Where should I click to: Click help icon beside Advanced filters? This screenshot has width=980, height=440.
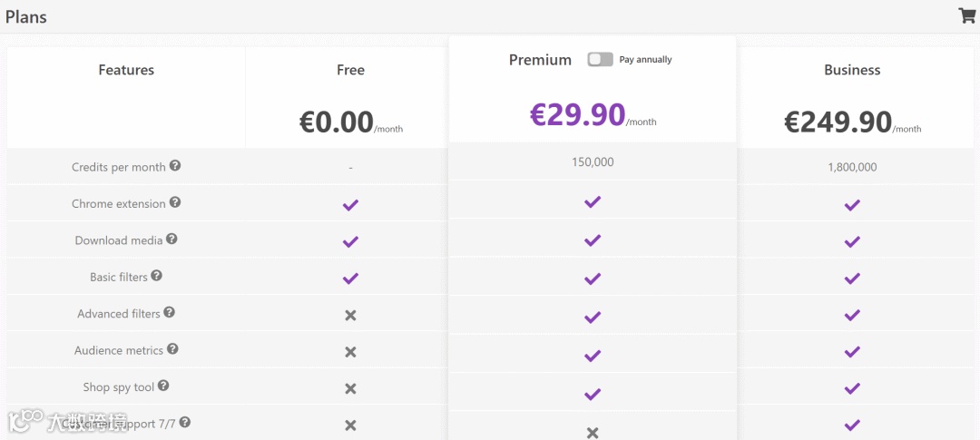170,313
